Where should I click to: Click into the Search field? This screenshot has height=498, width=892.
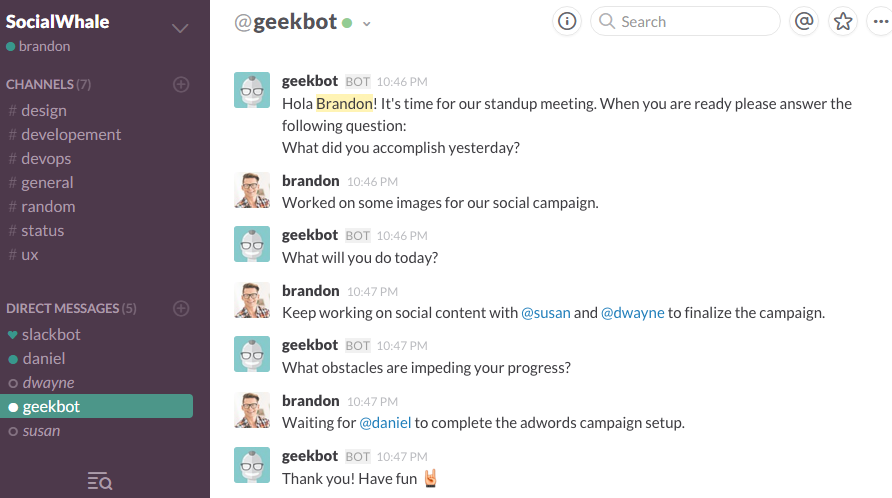point(690,21)
